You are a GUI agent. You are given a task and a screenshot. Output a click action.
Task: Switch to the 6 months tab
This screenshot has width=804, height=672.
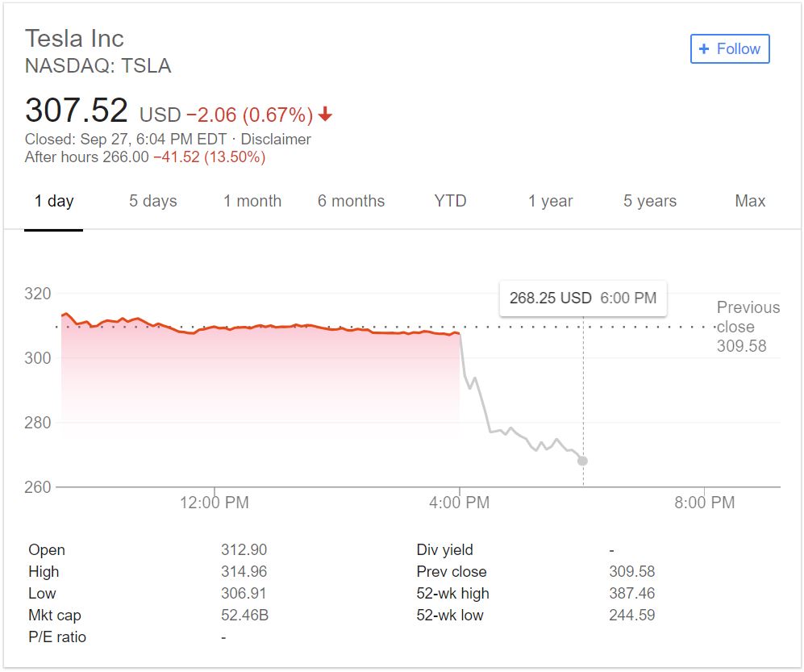[x=351, y=201]
